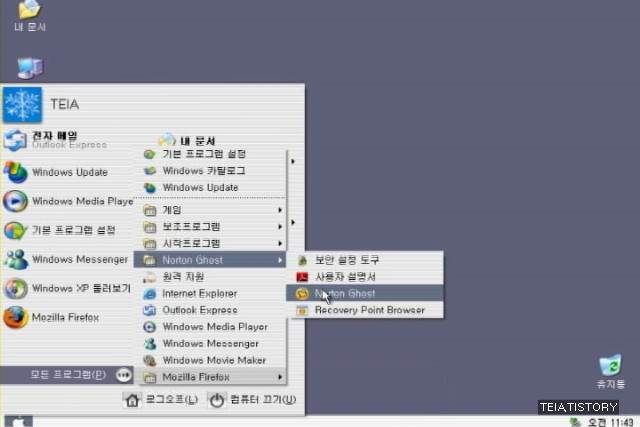
Task: Launch Internet Explorer from programs menu
Action: point(210,294)
